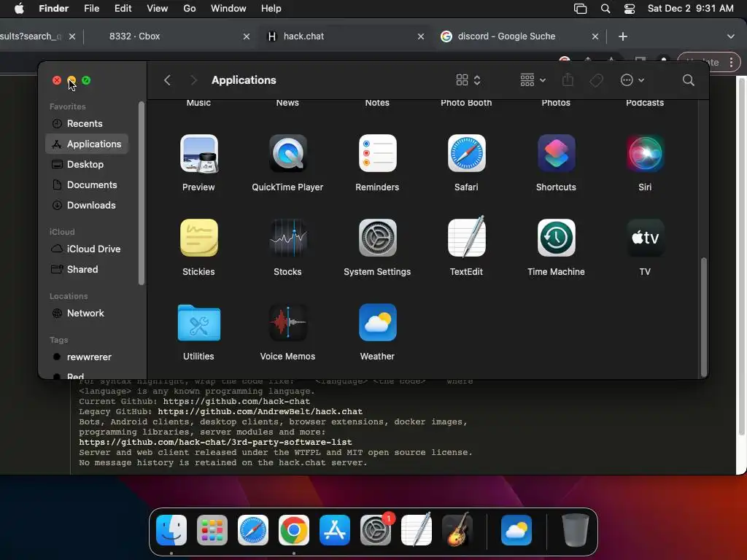Select System Settings in Applications folder
Image resolution: width=747 pixels, height=560 pixels.
pos(377,238)
